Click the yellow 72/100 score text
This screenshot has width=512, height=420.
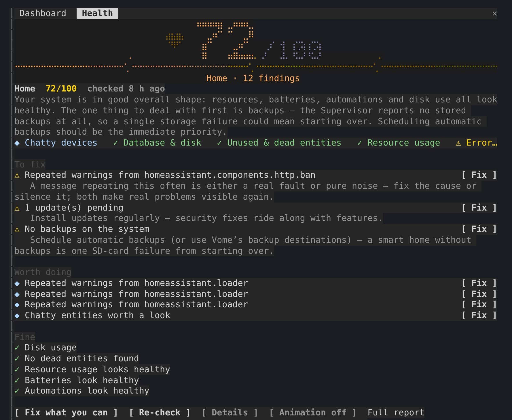(61, 89)
